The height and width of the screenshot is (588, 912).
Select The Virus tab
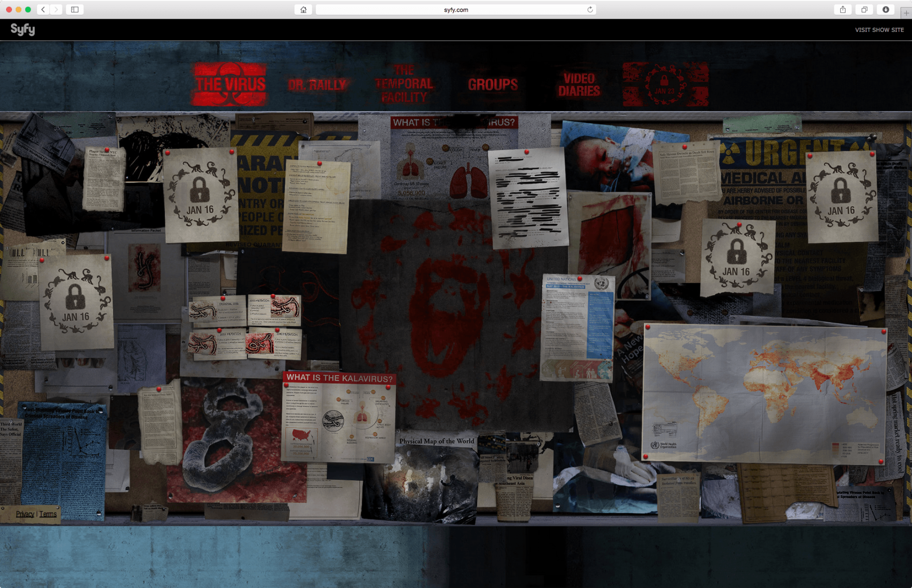[230, 84]
